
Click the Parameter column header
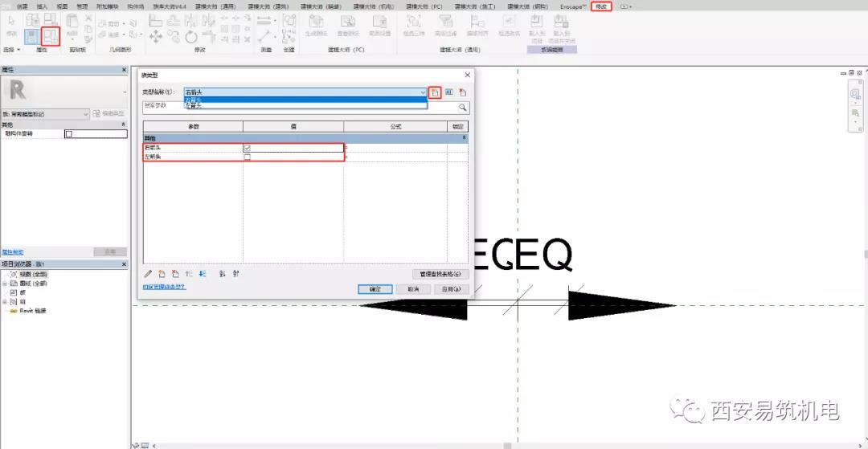[193, 127]
